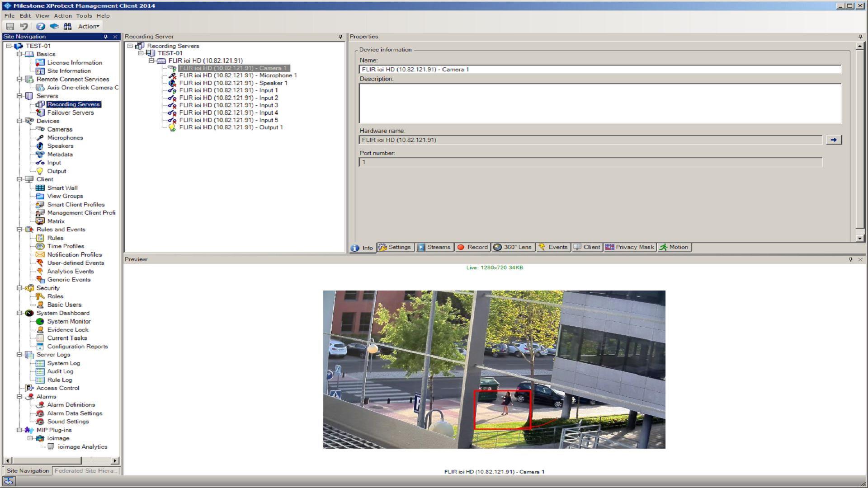Viewport: 868px width, 488px height.
Task: Switch to the Record tab
Action: [x=473, y=247]
